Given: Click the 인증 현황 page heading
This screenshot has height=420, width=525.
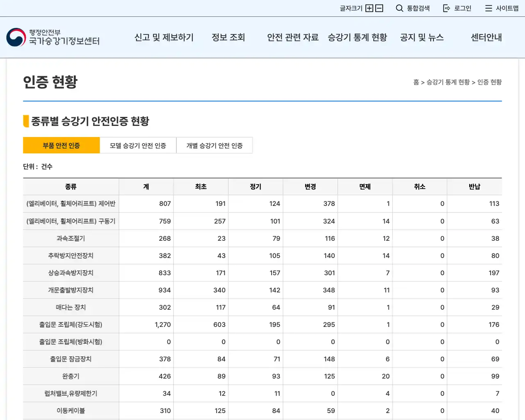Looking at the screenshot, I should pos(50,82).
